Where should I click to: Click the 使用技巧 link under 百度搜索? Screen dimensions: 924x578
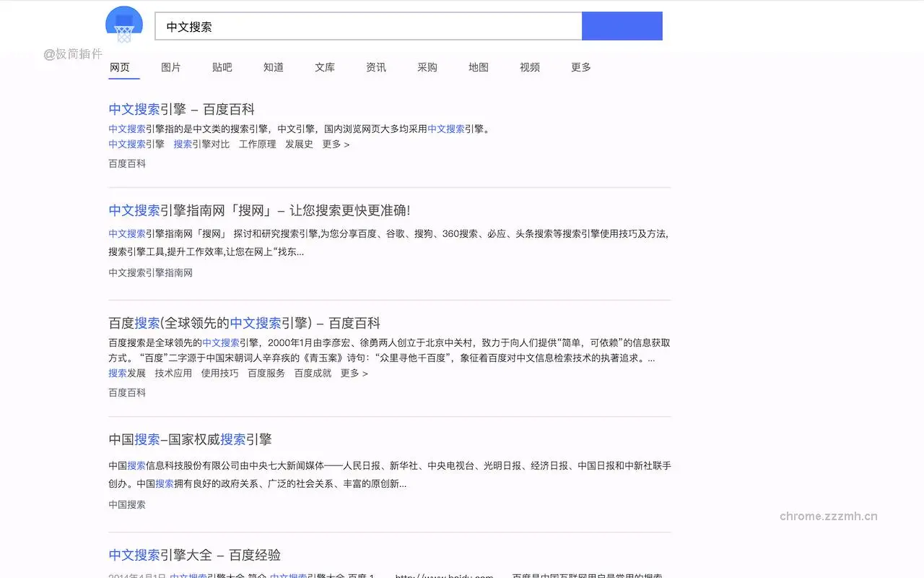pos(219,374)
